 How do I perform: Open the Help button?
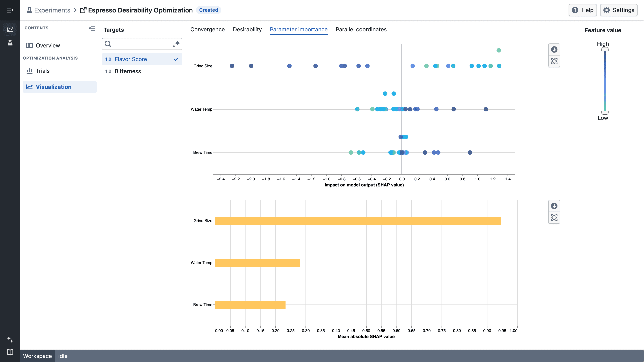(582, 10)
